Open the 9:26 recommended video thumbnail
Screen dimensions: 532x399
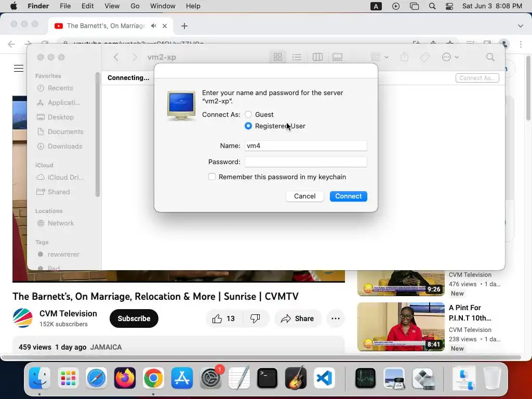(x=401, y=283)
